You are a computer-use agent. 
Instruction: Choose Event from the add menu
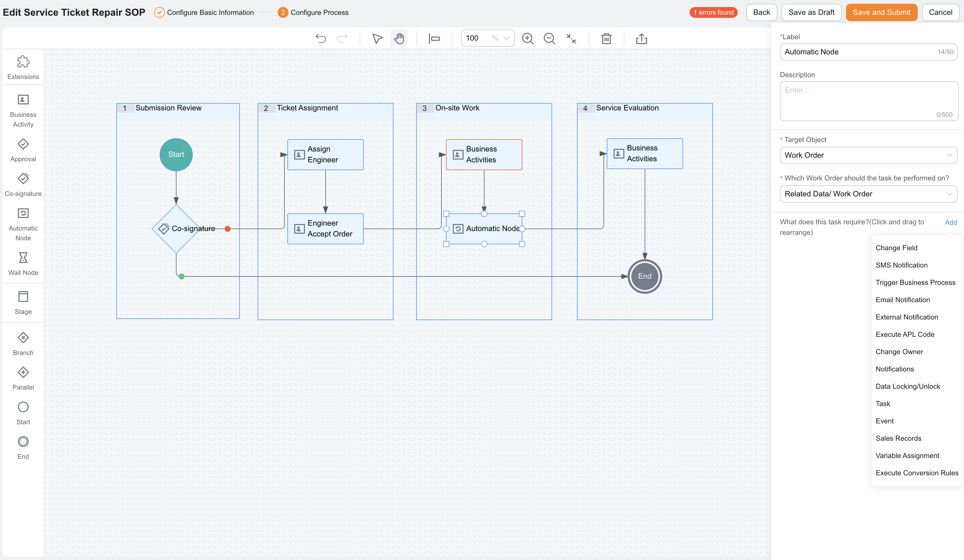[884, 421]
